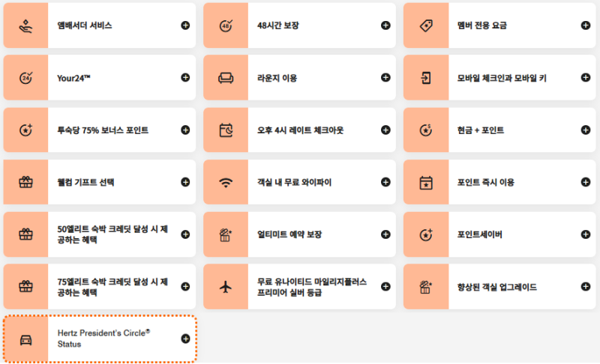Expand 포인트세이버 using its plus icon
Viewport: 600px width, 364px height.
pyautogui.click(x=586, y=234)
